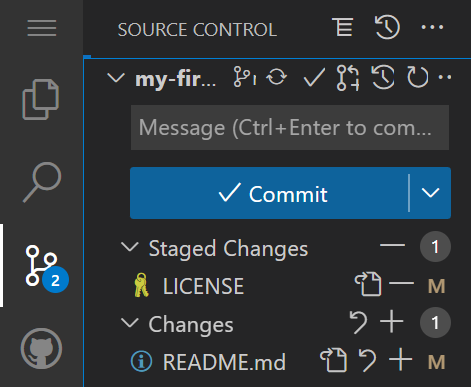The image size is (471, 387).
Task: Click the checkmark commit icon in repository toolbar
Action: [x=314, y=78]
